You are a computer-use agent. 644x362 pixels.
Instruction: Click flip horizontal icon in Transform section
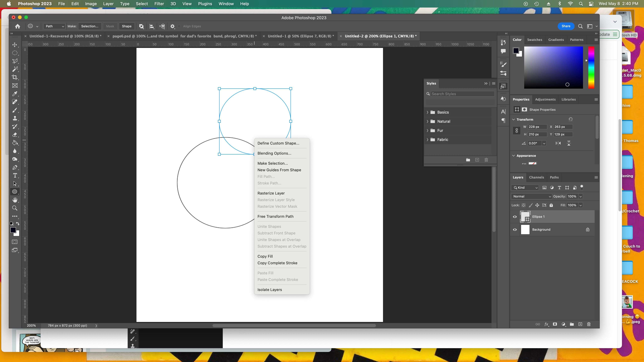(x=558, y=143)
